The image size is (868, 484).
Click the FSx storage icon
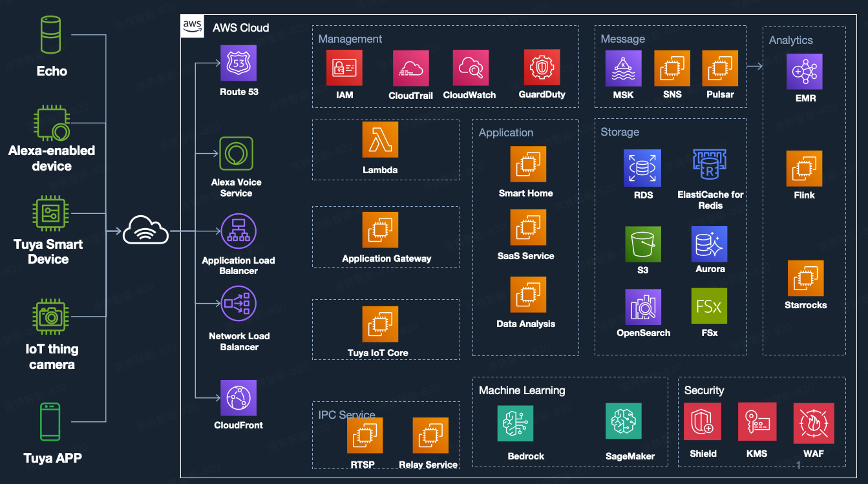709,306
